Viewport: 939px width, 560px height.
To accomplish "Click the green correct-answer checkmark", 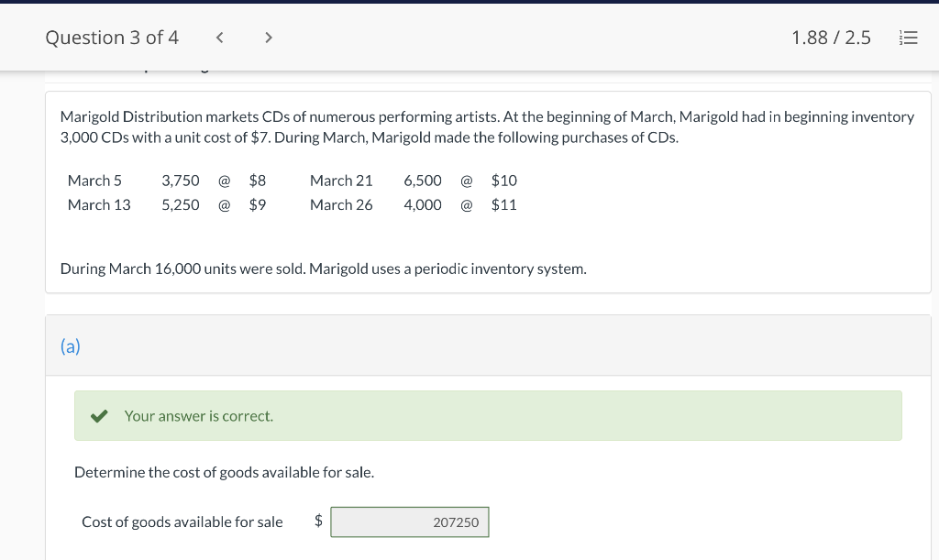I will (x=99, y=416).
